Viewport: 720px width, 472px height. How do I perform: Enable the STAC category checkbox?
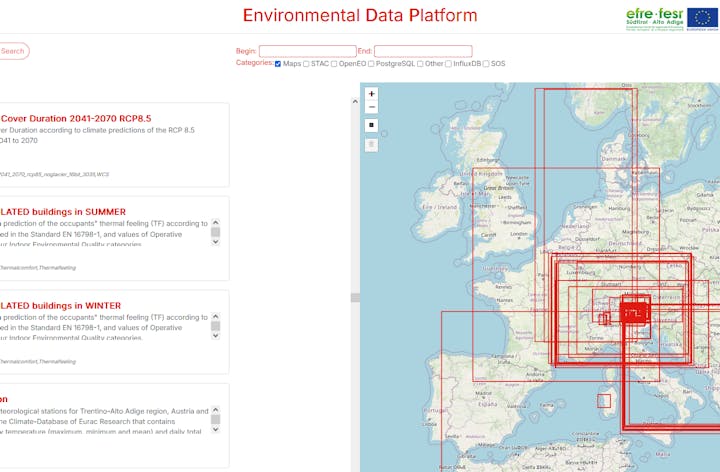pos(306,64)
